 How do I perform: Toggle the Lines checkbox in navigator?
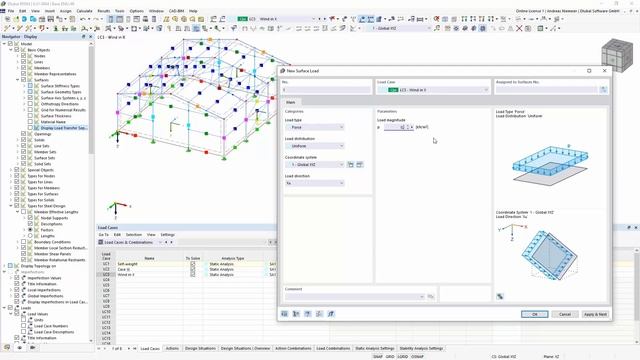23,62
